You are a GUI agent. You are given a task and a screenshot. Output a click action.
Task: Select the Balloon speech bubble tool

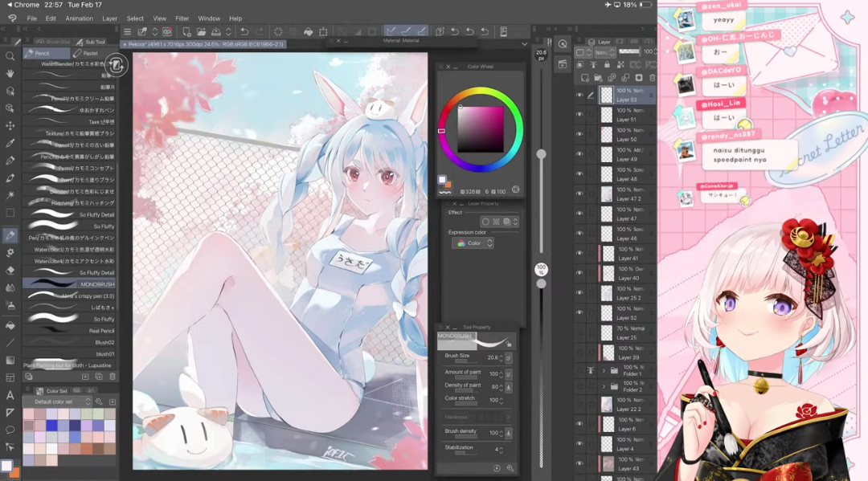tap(10, 430)
